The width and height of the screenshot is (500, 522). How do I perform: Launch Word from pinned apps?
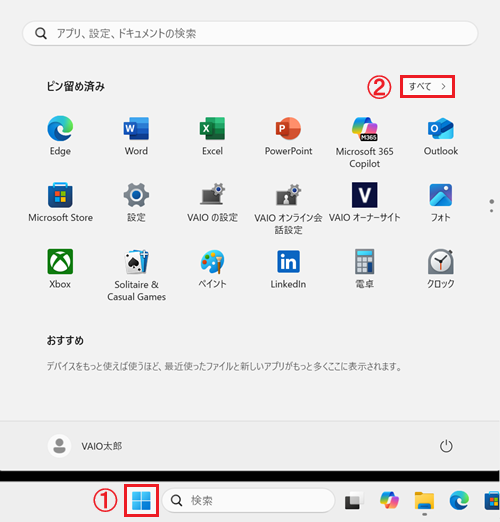point(136,135)
